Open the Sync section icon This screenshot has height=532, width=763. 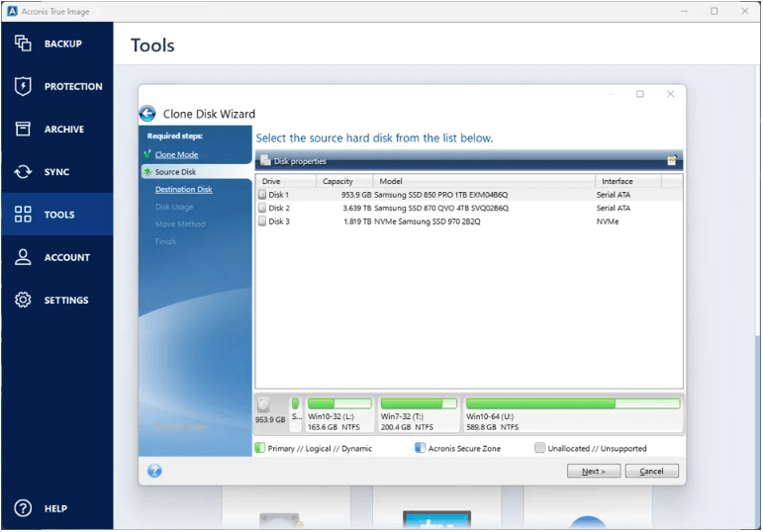(x=23, y=172)
